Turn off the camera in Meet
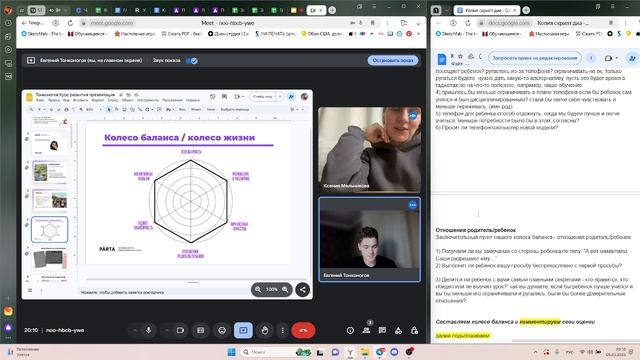 coord(180,330)
